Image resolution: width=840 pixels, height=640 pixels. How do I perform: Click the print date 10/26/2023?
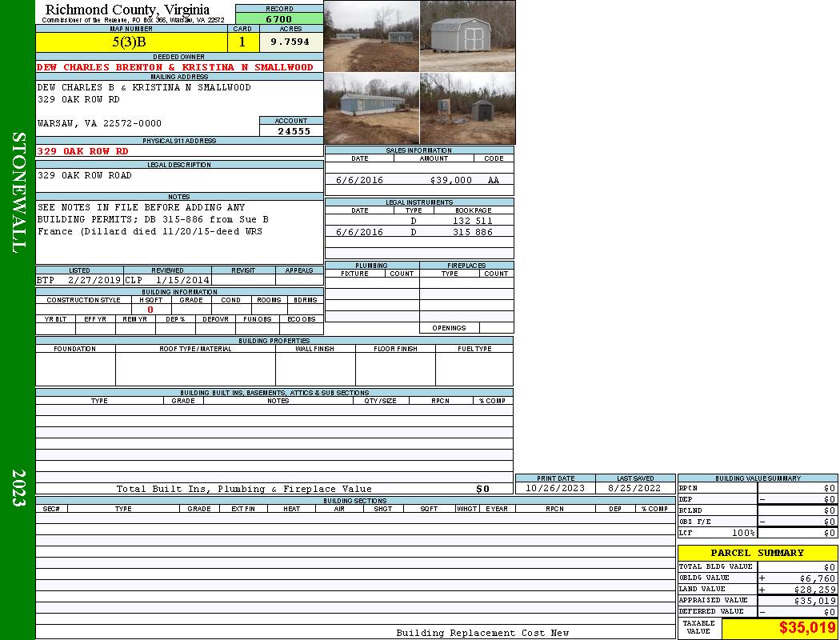coord(555,488)
